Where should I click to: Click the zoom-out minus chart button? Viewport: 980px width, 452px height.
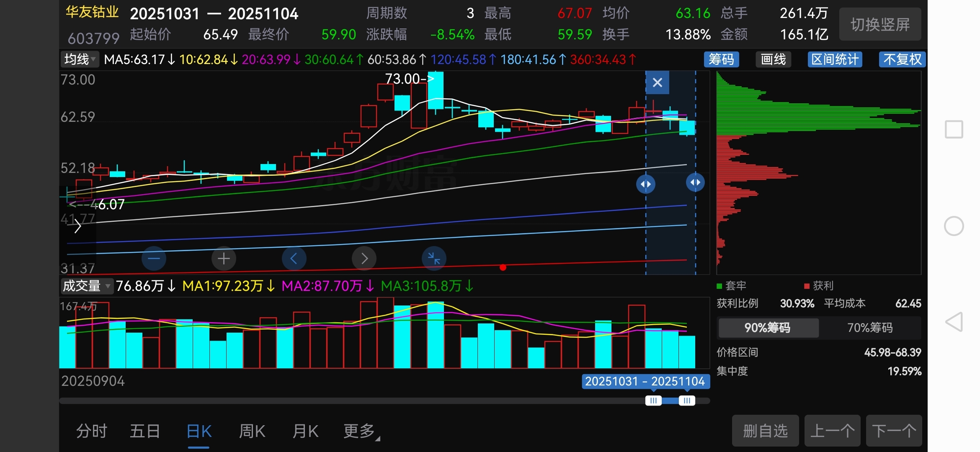(154, 259)
